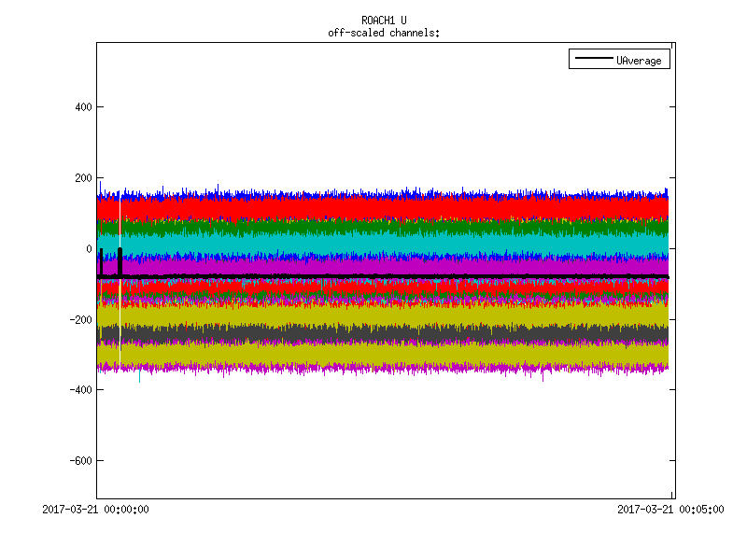Click the UAverage legend label
747x560 pixels.
(639, 60)
